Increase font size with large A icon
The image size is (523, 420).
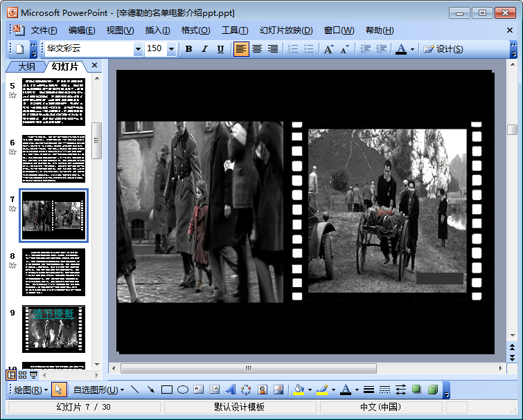coord(328,49)
